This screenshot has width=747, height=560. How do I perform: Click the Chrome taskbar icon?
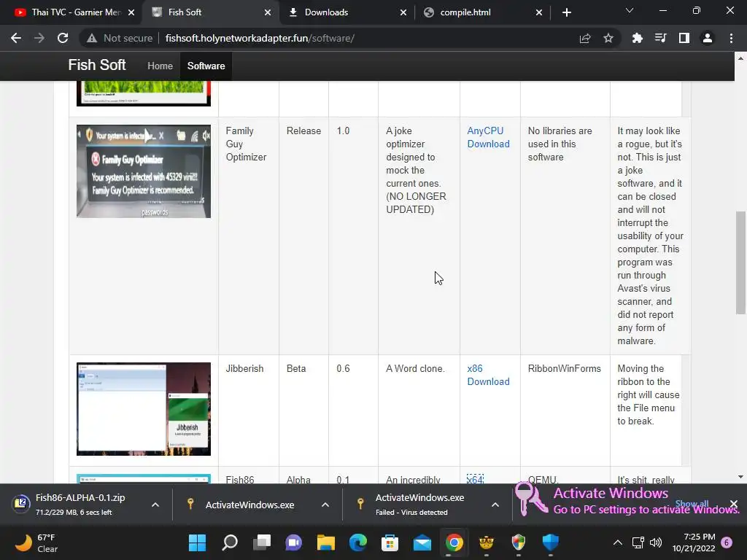click(454, 542)
